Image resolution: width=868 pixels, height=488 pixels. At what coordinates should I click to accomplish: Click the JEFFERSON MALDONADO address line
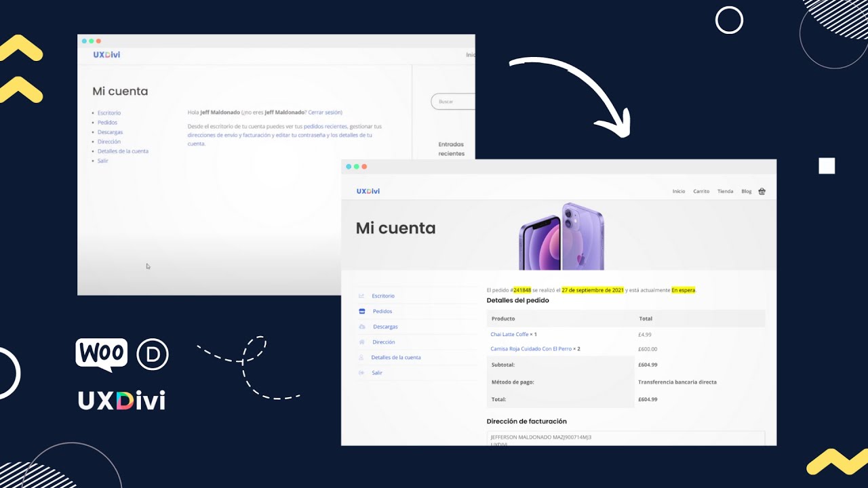click(541, 437)
